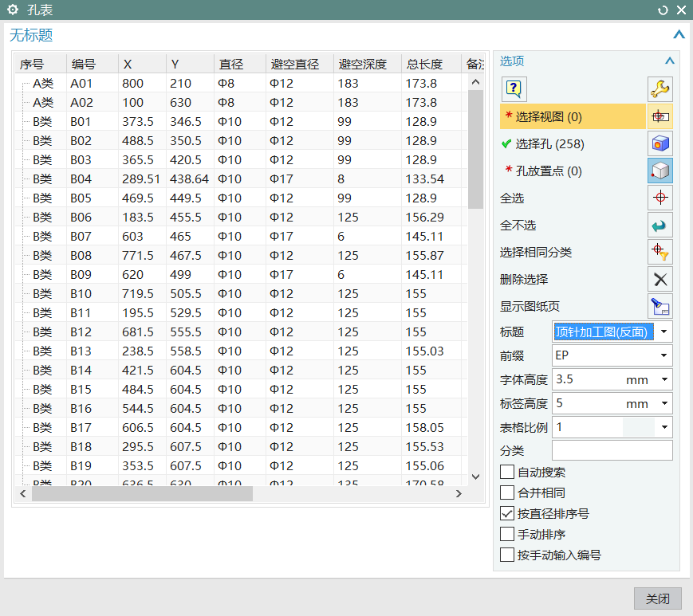
Task: Click the 避空直径 column header
Action: [x=300, y=64]
